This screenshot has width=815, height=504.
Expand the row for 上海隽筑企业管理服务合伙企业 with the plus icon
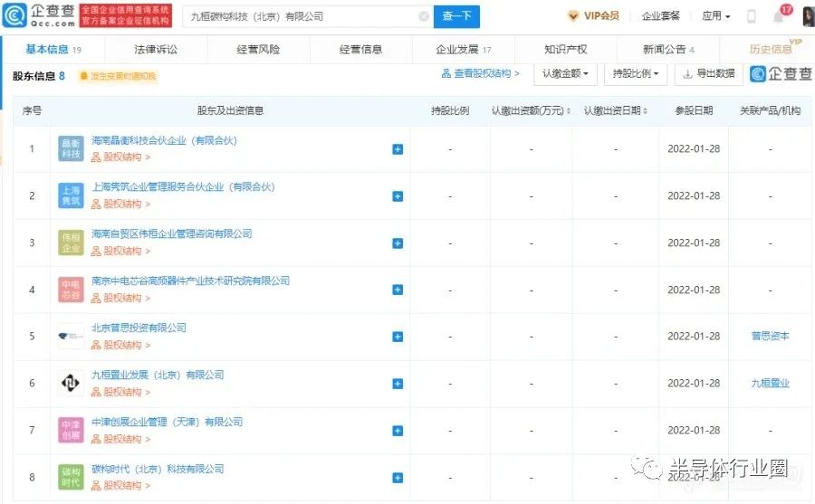398,196
